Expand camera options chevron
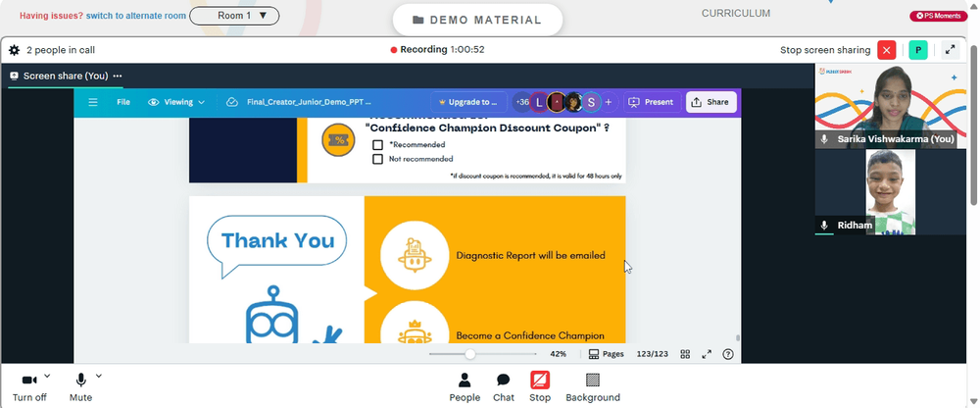 pyautogui.click(x=47, y=376)
